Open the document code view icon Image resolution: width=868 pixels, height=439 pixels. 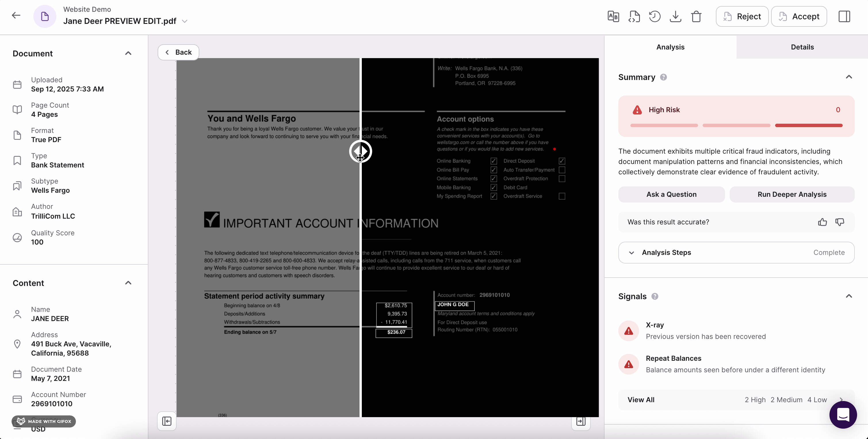634,16
